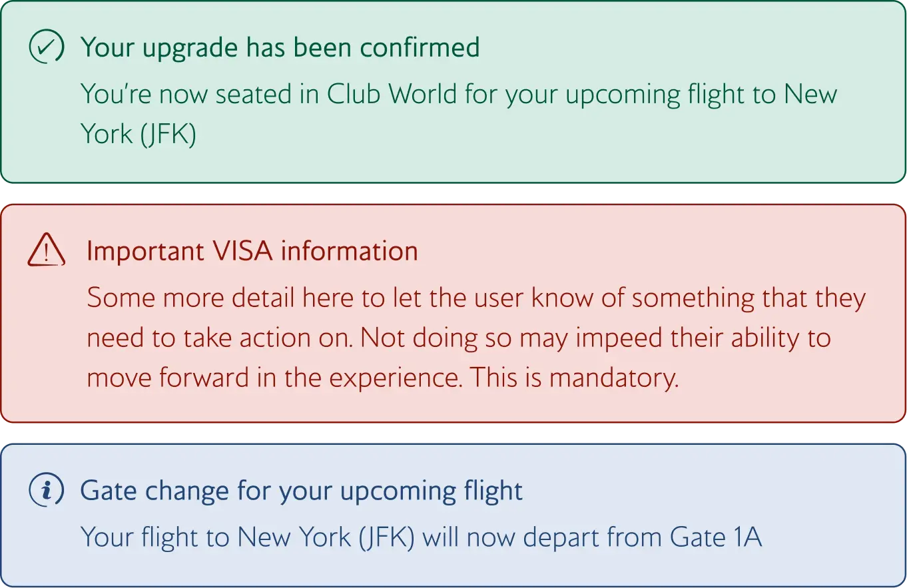Screen dimensions: 907x588
Task: Click the 'impeed their ability to' text
Action: pyautogui.click(x=703, y=338)
